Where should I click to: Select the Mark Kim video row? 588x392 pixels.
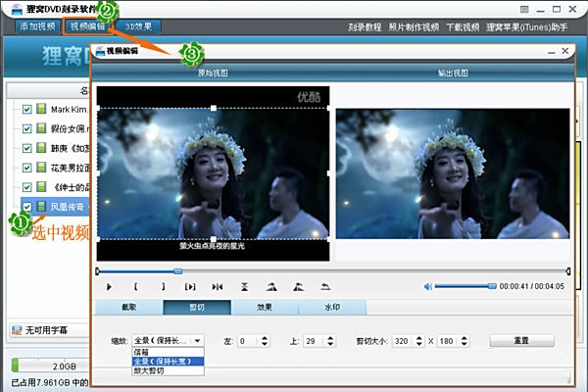(x=55, y=110)
